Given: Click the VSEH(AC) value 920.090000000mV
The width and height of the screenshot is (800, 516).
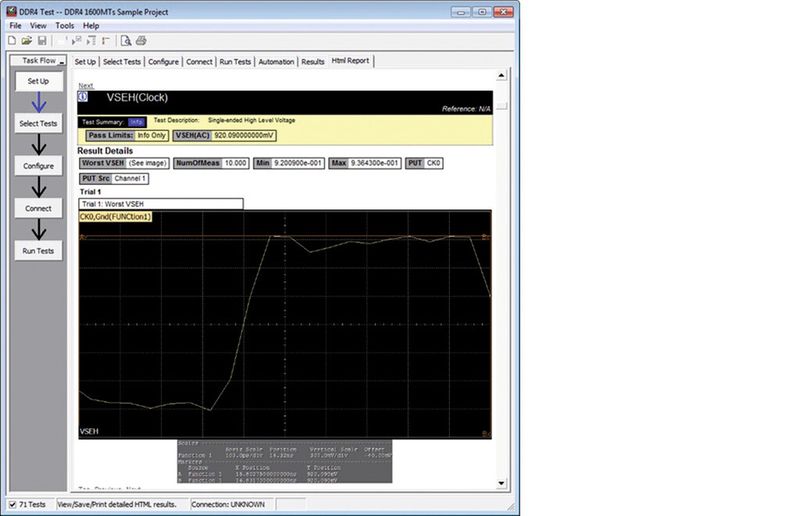Looking at the screenshot, I should pyautogui.click(x=244, y=136).
